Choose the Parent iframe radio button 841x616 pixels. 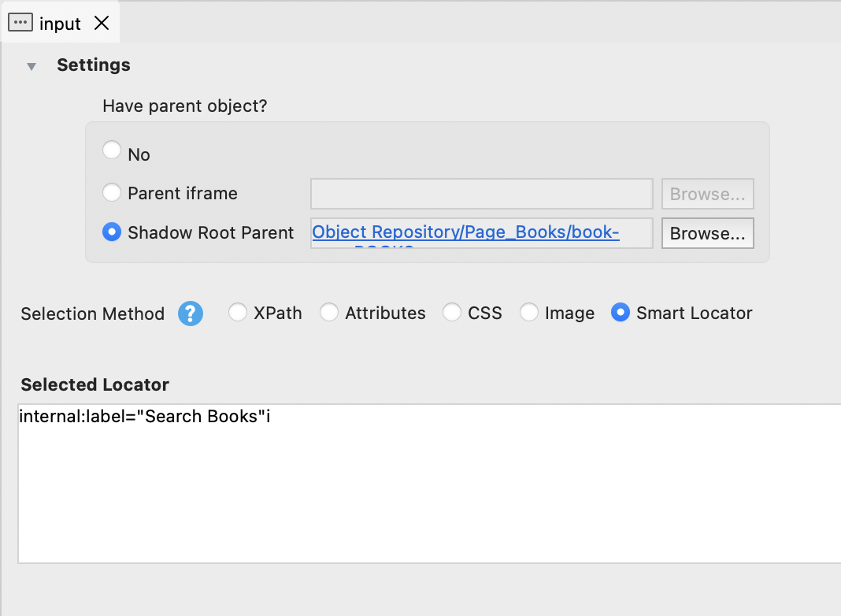pos(113,192)
